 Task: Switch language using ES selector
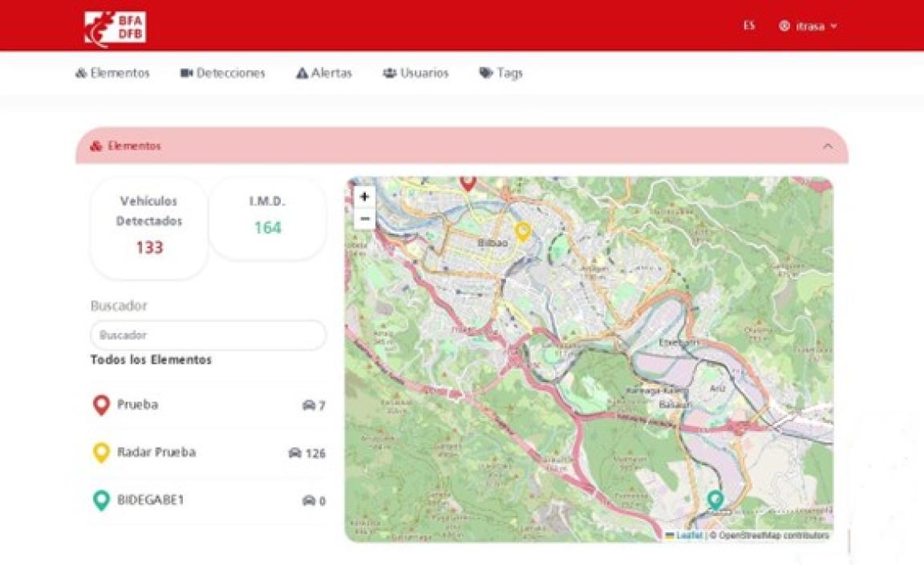tap(749, 26)
